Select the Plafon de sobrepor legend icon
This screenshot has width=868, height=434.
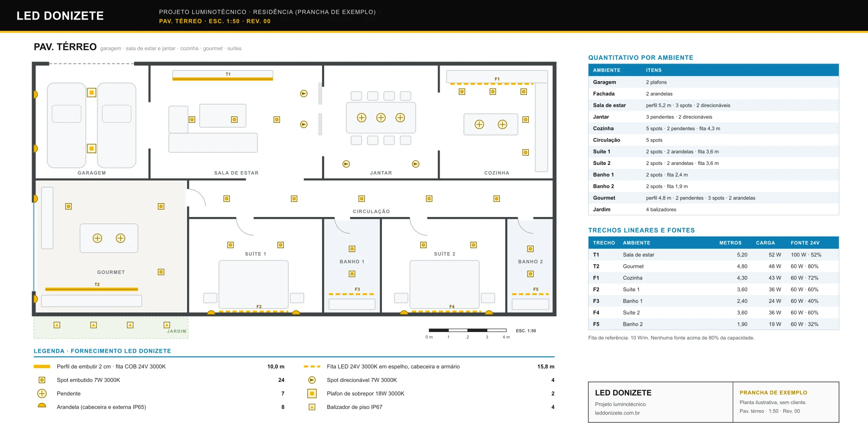coord(312,394)
